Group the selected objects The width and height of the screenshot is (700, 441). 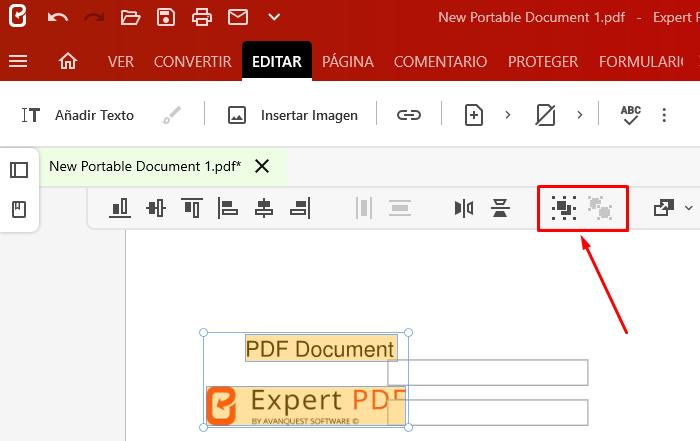click(x=564, y=208)
